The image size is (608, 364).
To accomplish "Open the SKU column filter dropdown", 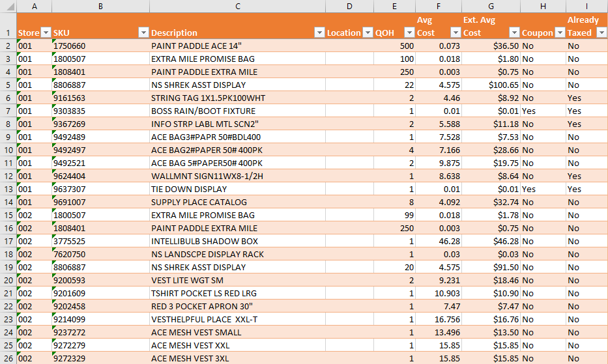I will coord(143,33).
